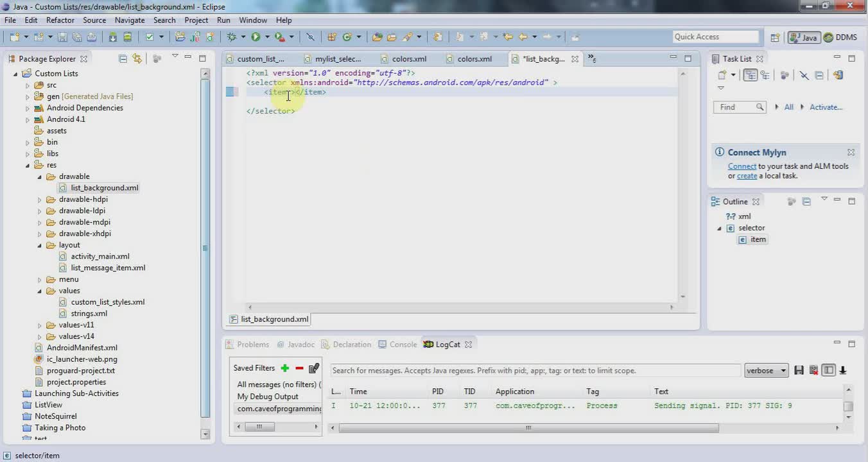
Task: Toggle LogCat scroll lock arrow
Action: click(x=843, y=370)
